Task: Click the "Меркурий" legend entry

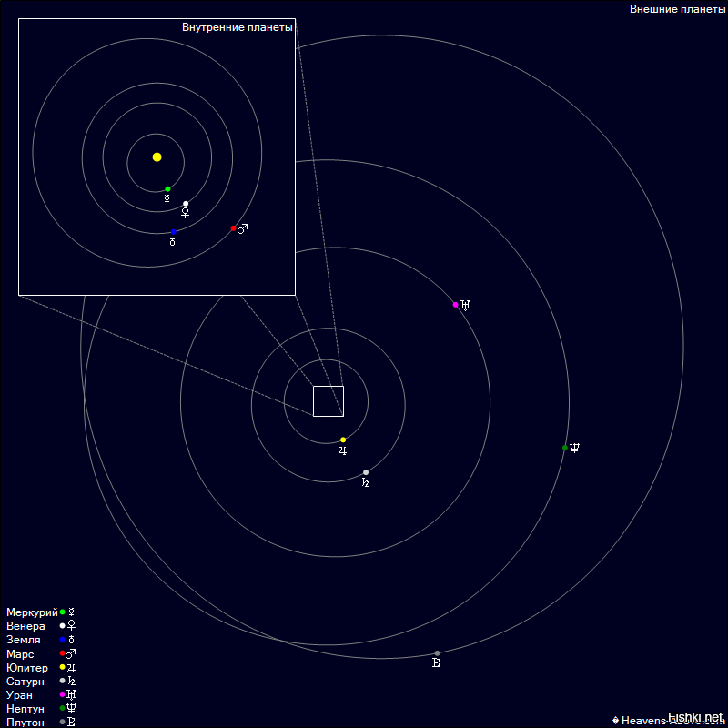Action: click(x=32, y=612)
